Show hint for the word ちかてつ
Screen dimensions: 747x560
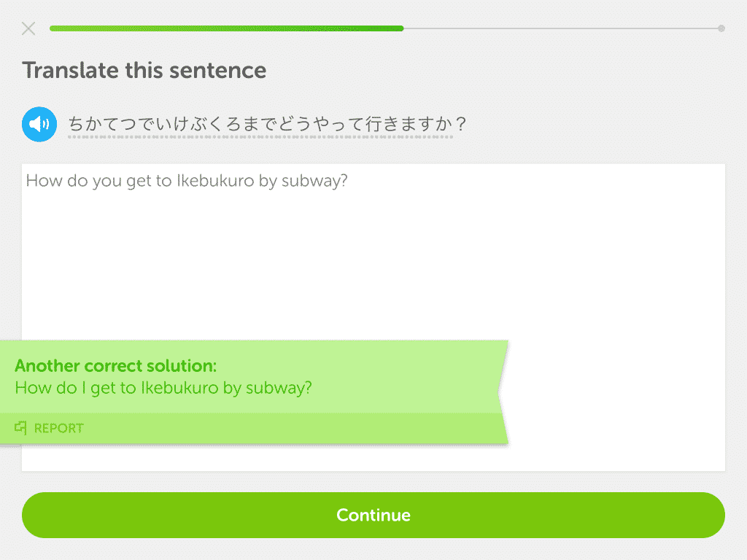click(x=101, y=124)
